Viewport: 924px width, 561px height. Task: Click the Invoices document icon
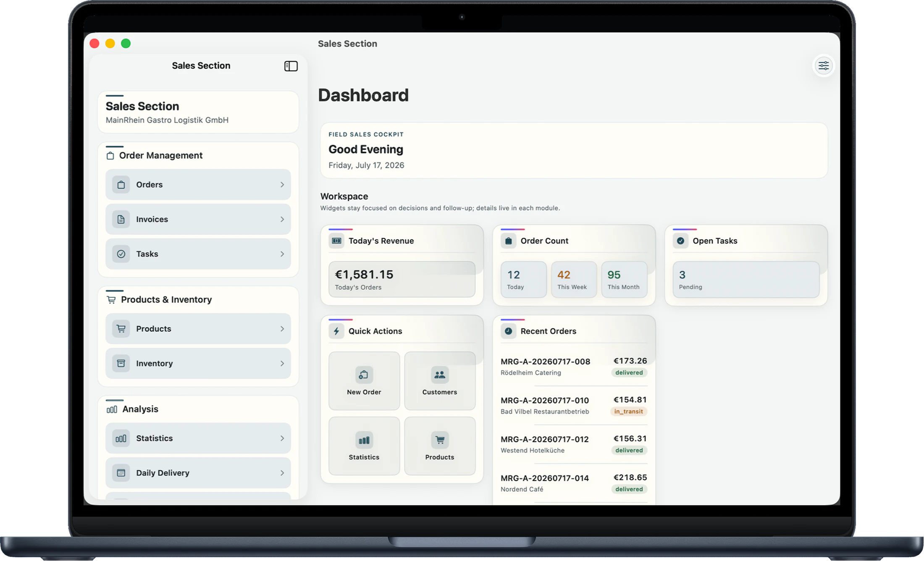[x=121, y=219]
